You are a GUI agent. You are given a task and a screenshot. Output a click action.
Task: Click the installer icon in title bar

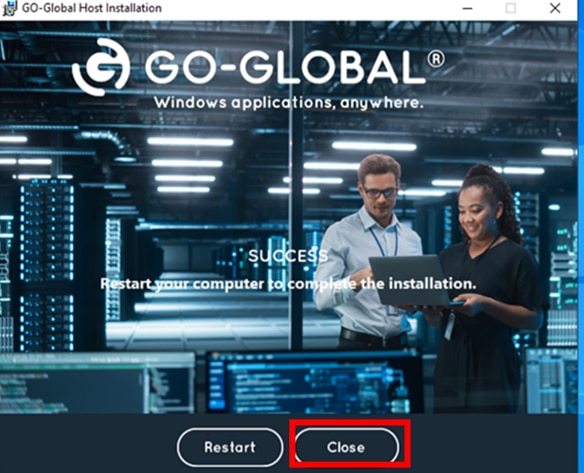tap(9, 8)
